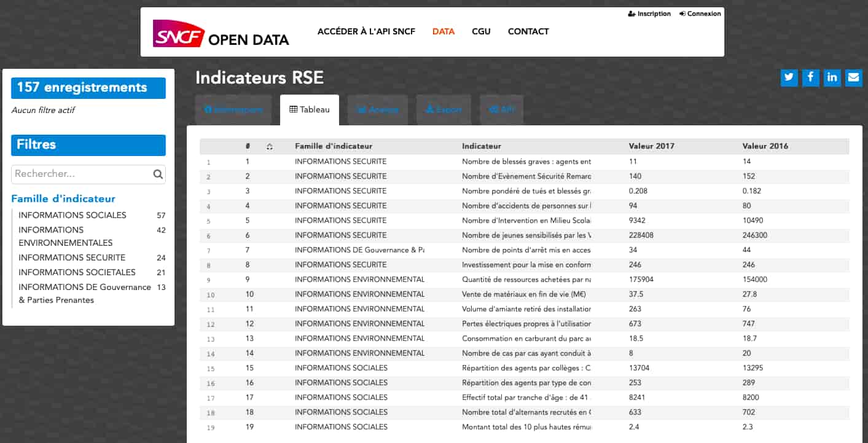The width and height of the screenshot is (868, 443).
Task: Filter by INFORMATIONS SOCIALES
Action: pyautogui.click(x=72, y=216)
